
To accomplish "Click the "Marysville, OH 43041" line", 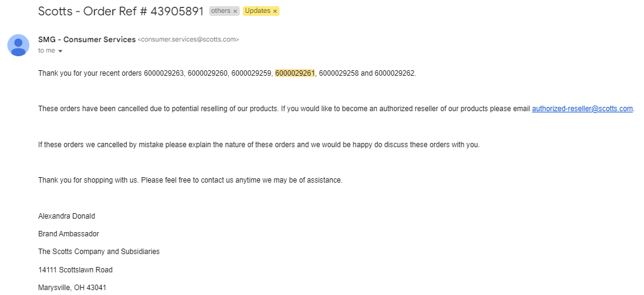I will (72, 288).
